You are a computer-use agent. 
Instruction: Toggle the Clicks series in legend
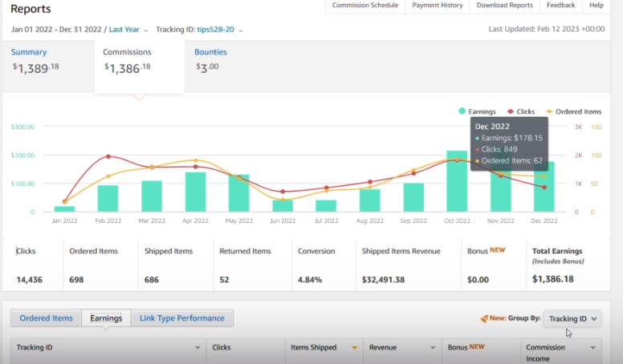(x=521, y=111)
